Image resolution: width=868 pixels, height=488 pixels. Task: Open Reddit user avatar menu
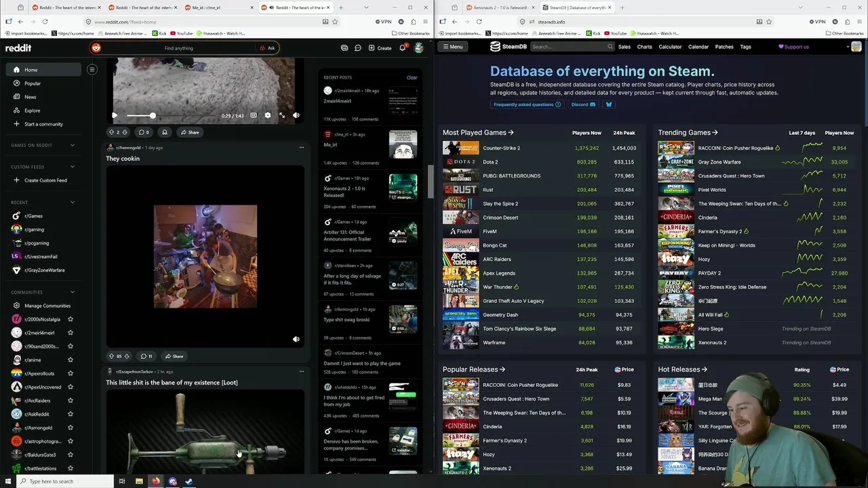tap(419, 48)
